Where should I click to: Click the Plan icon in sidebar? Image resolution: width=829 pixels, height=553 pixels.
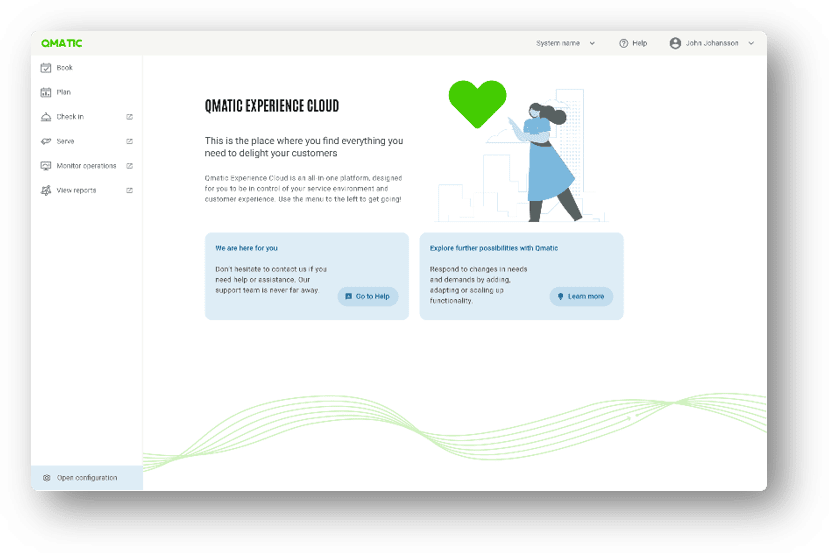click(x=46, y=92)
